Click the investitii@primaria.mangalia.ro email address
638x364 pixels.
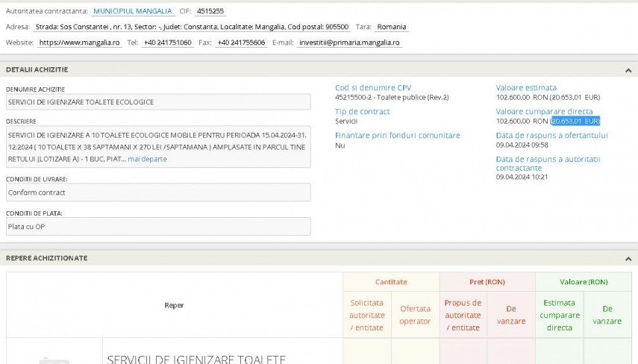click(349, 43)
